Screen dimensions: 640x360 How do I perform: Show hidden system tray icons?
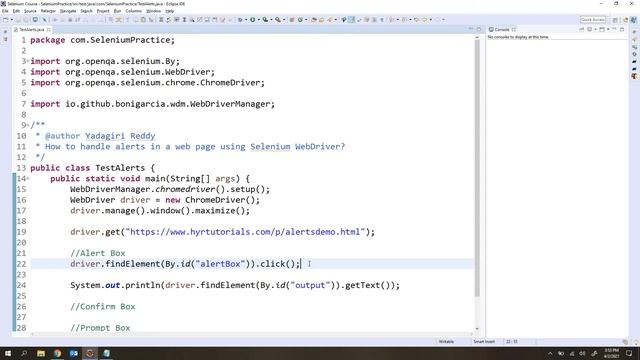pos(550,353)
